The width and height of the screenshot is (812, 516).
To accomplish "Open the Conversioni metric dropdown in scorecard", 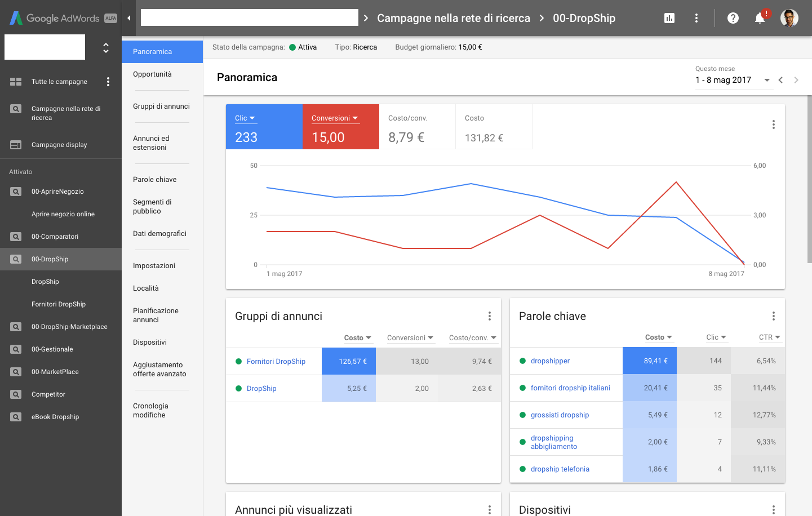I will click(335, 118).
